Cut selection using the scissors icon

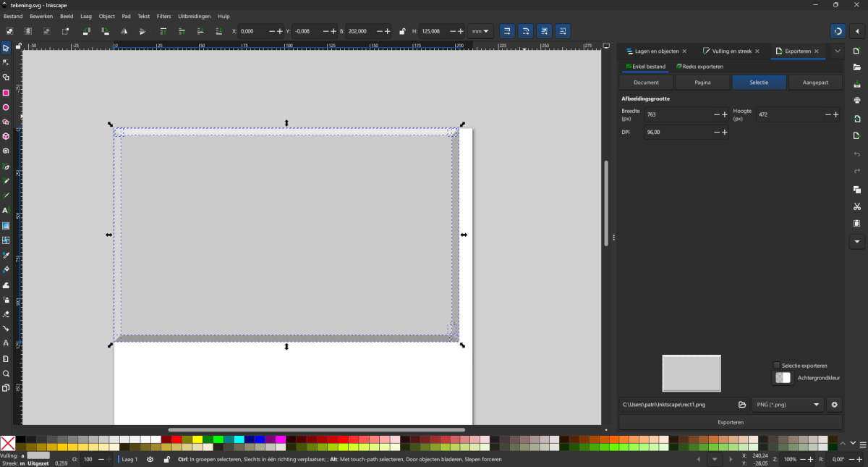pos(857,206)
